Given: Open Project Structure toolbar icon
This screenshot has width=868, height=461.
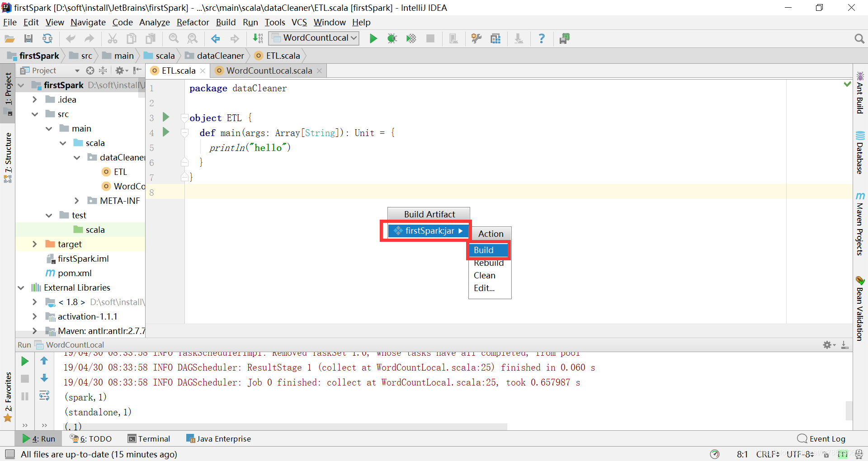Looking at the screenshot, I should point(495,39).
